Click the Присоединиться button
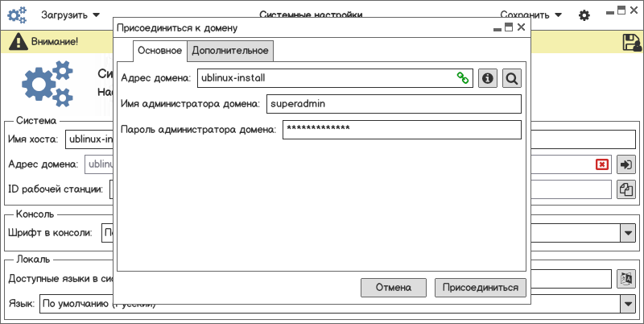 [x=481, y=287]
